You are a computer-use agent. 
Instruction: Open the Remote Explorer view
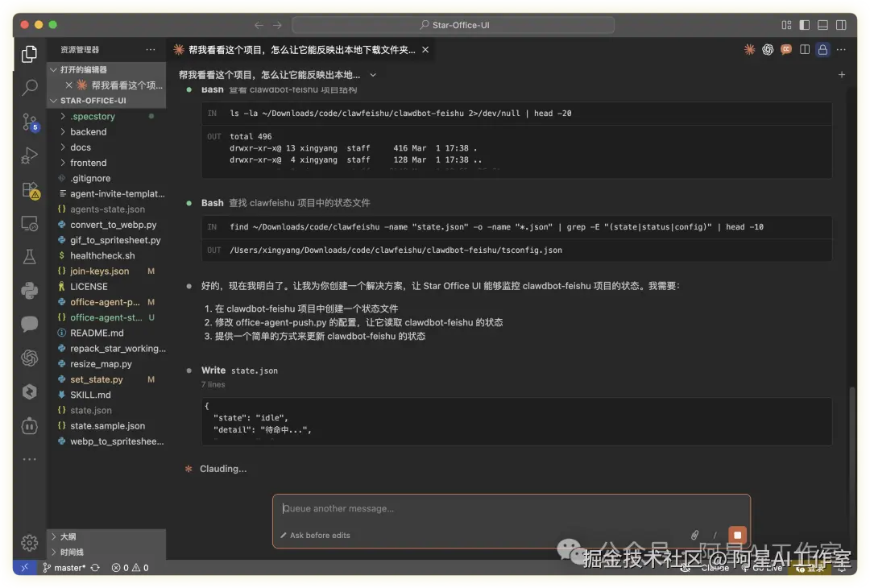(30, 224)
